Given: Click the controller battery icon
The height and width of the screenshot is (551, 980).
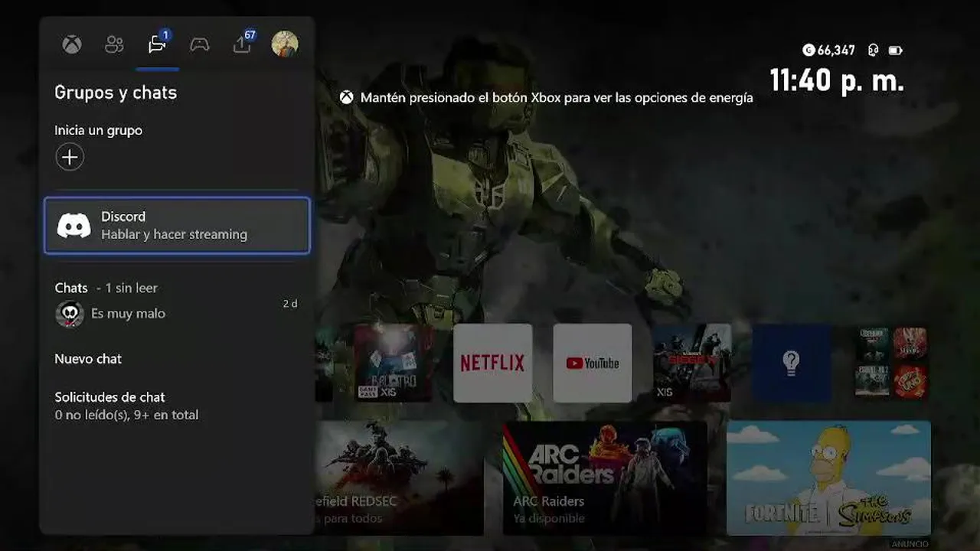Looking at the screenshot, I should coord(895,51).
